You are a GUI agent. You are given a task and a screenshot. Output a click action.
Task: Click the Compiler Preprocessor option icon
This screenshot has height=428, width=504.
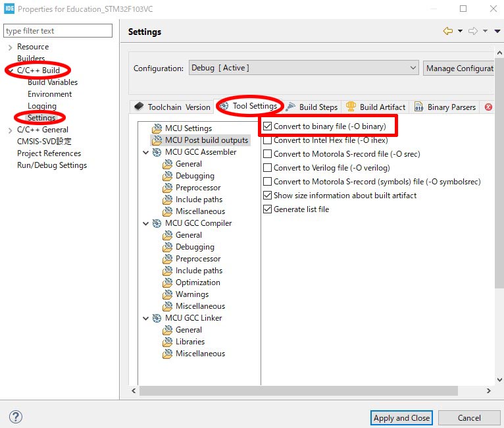coord(168,259)
